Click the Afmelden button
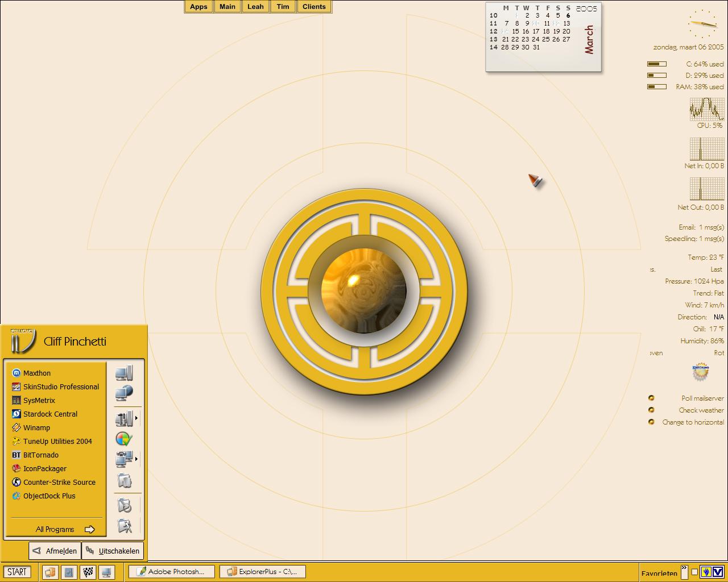Screen dimensions: 728x582 coord(55,551)
